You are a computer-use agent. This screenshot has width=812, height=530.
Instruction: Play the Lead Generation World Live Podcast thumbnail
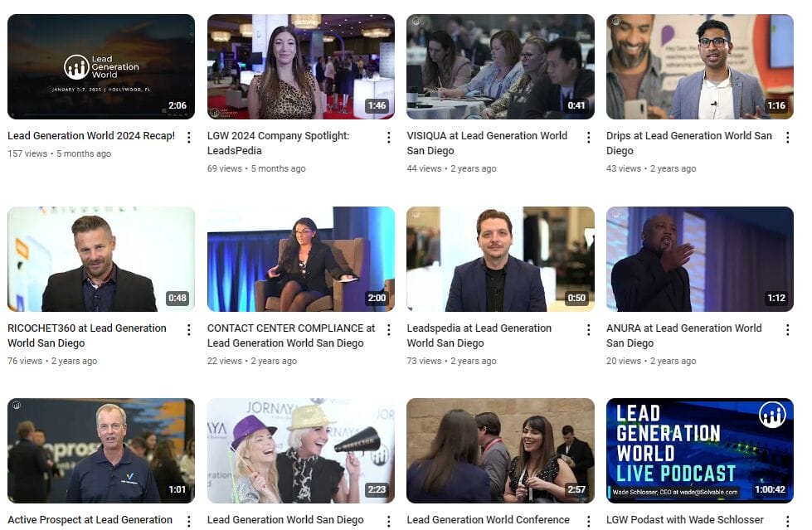click(x=700, y=450)
